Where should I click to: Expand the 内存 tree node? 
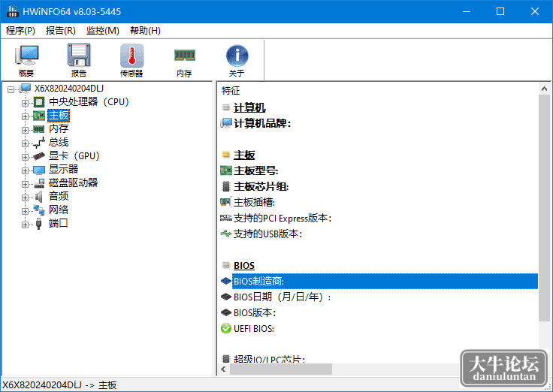click(25, 130)
